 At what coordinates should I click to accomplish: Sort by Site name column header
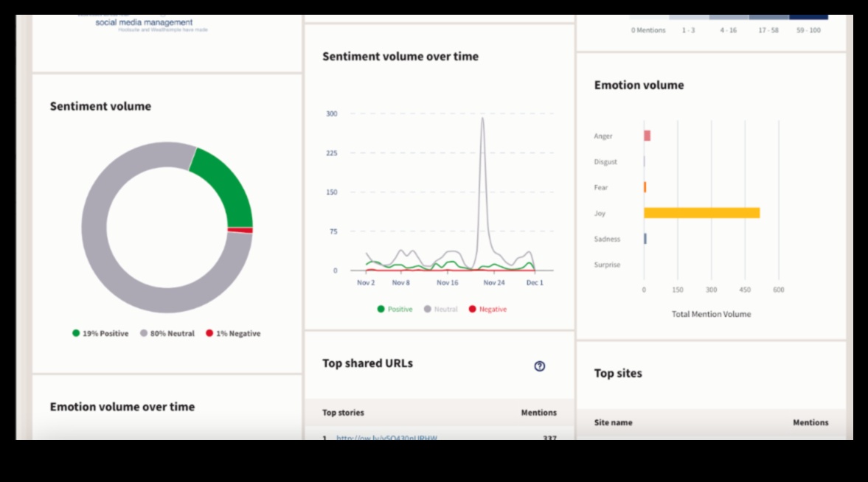[613, 423]
